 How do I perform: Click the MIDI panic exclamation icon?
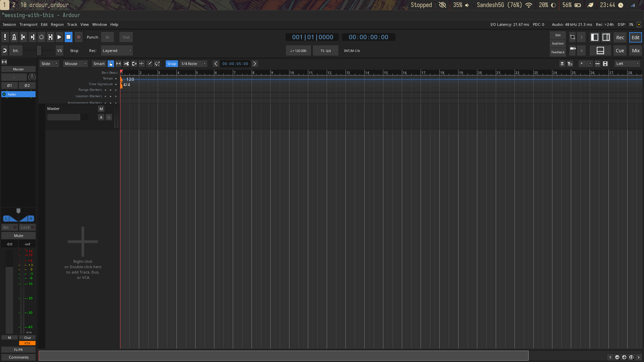[5, 37]
